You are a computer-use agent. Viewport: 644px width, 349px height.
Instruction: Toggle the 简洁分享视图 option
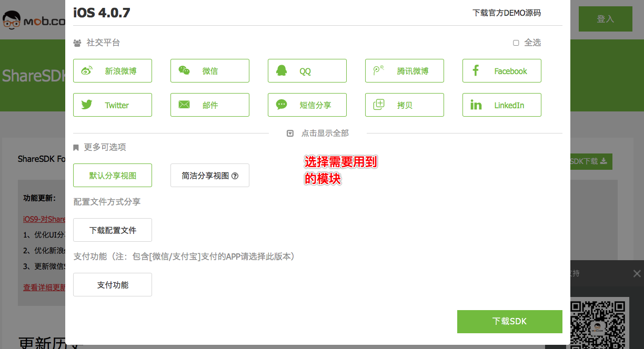pyautogui.click(x=205, y=176)
